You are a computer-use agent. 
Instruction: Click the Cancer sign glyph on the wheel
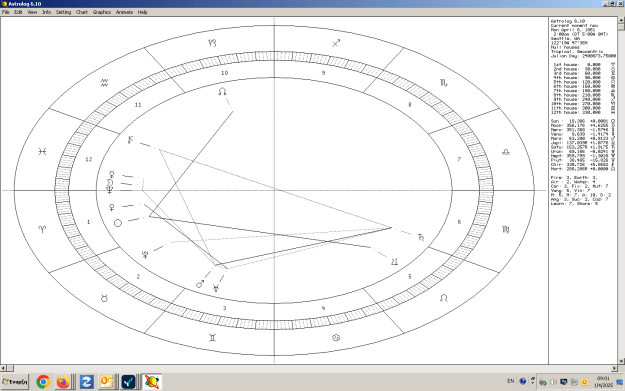coord(336,338)
